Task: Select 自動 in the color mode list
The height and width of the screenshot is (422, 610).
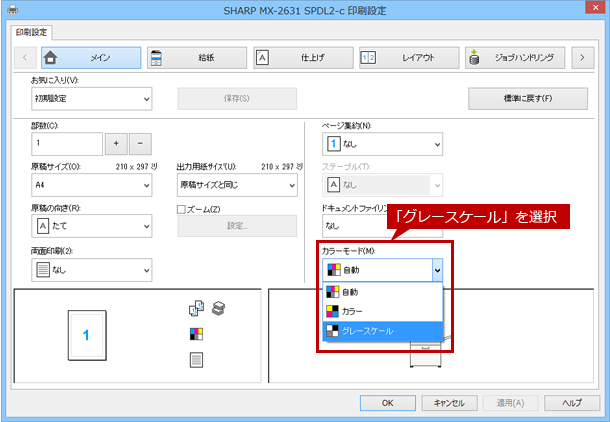Action: 382,292
